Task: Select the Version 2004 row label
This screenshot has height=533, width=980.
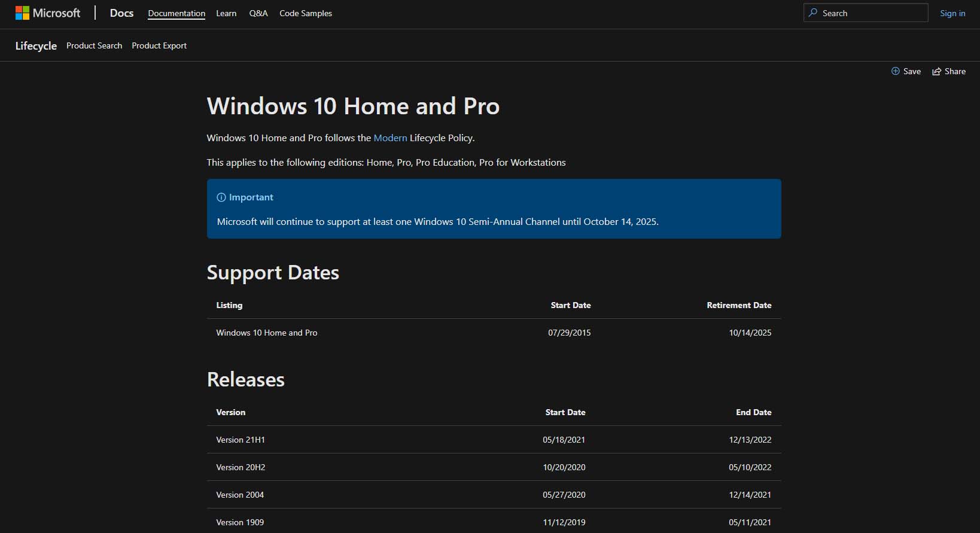Action: tap(240, 495)
